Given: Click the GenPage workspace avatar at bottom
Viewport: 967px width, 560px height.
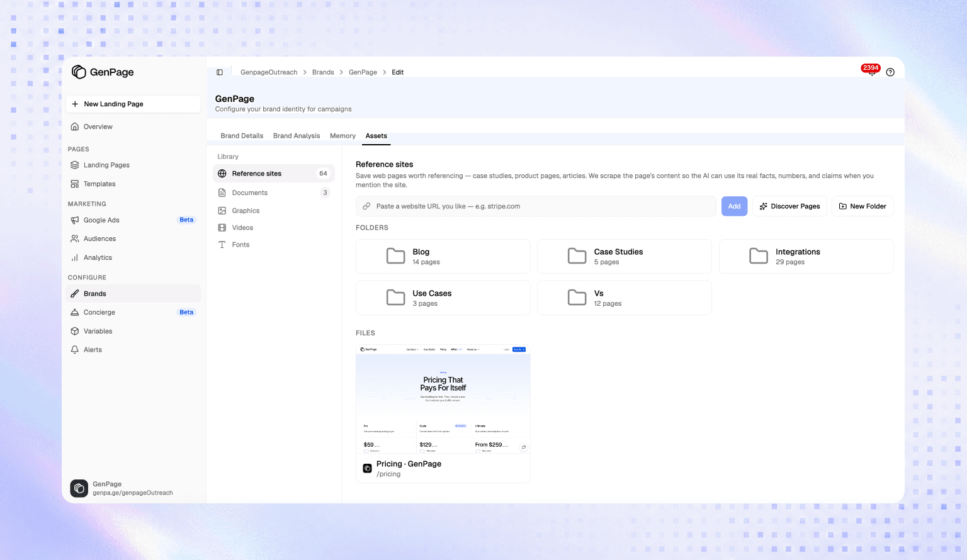Looking at the screenshot, I should click(79, 488).
